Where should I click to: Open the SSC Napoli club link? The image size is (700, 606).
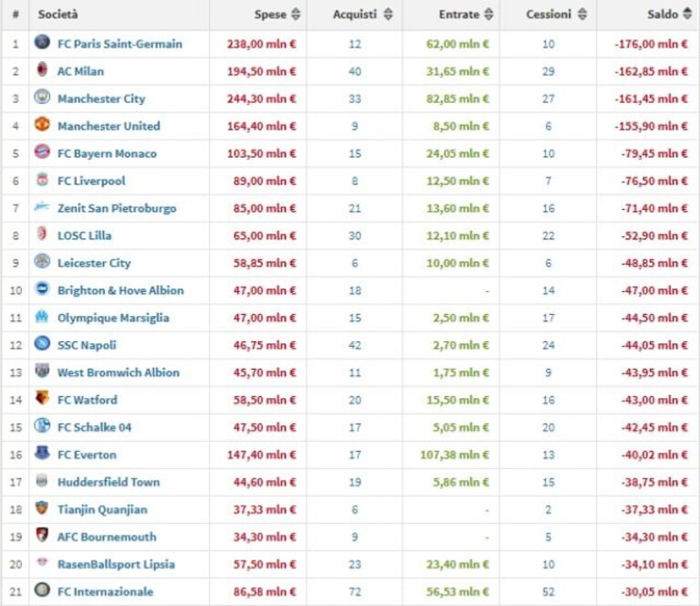(87, 345)
